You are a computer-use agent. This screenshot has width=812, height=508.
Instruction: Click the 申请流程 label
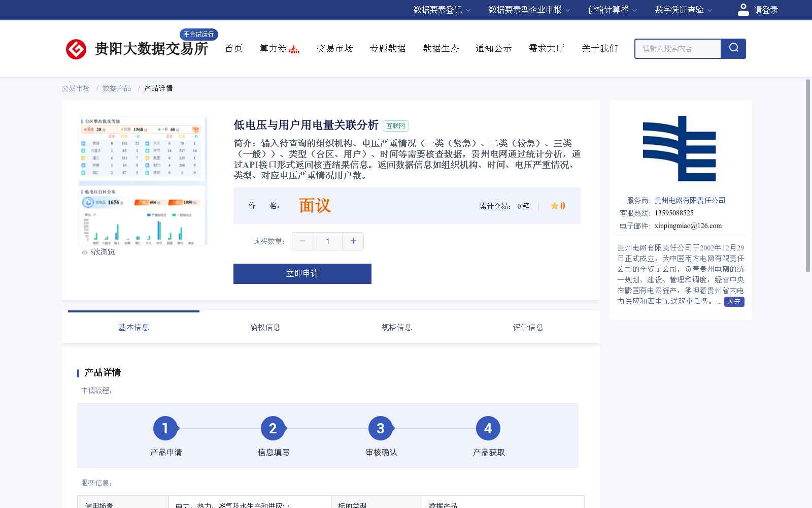[x=97, y=391]
